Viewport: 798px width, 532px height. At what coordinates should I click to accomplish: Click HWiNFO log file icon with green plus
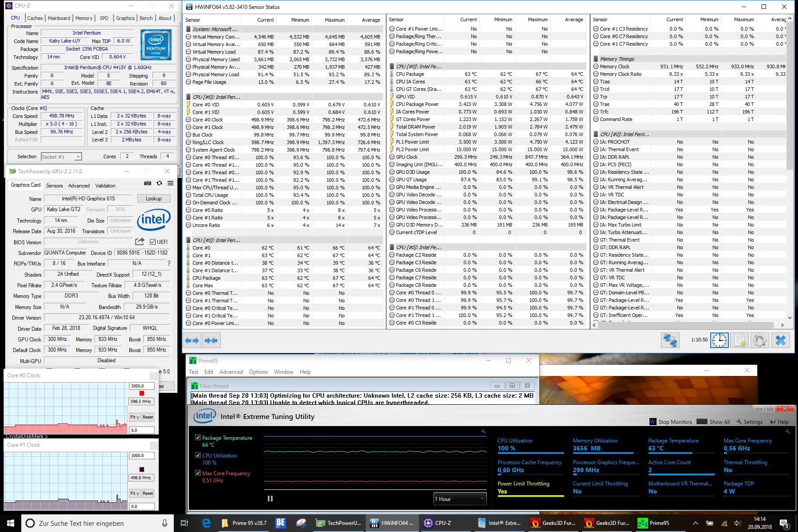coord(740,340)
